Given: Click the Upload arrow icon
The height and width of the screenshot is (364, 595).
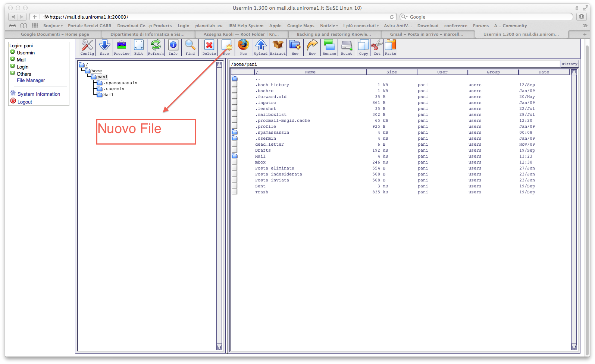Looking at the screenshot, I should coord(260,47).
